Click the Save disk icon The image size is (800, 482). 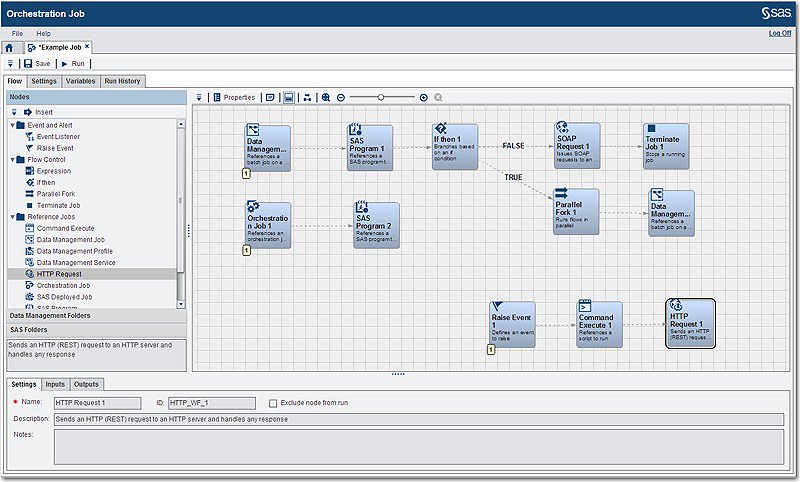click(x=28, y=64)
